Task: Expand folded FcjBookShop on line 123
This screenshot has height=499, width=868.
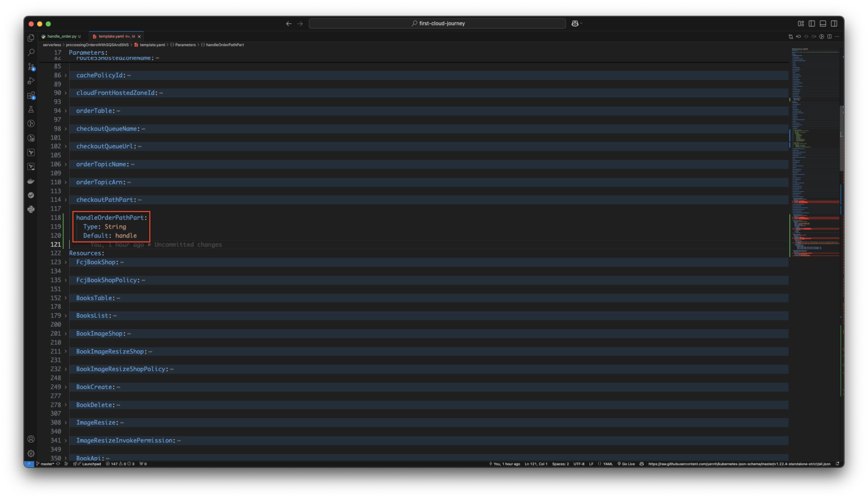Action: point(66,262)
